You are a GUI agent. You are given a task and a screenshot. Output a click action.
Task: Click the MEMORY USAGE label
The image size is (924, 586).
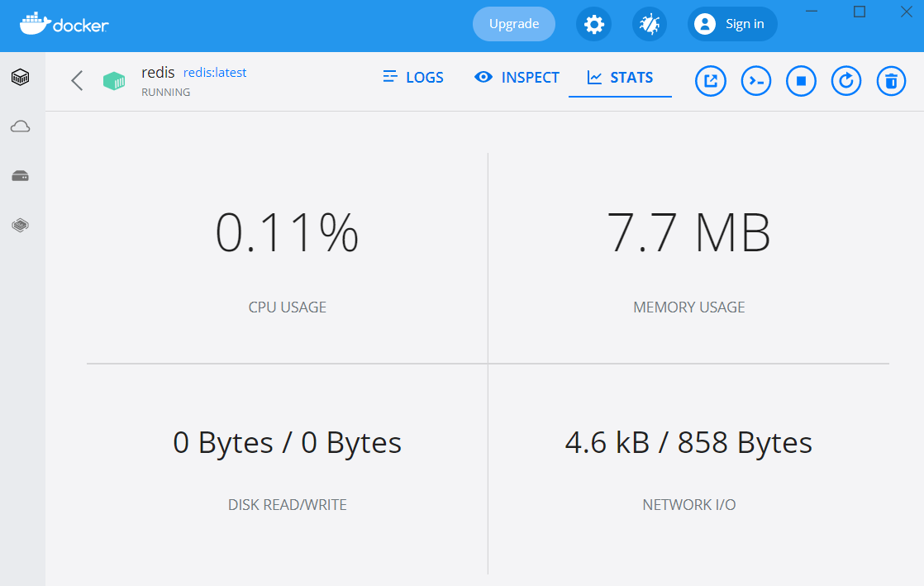(x=689, y=307)
